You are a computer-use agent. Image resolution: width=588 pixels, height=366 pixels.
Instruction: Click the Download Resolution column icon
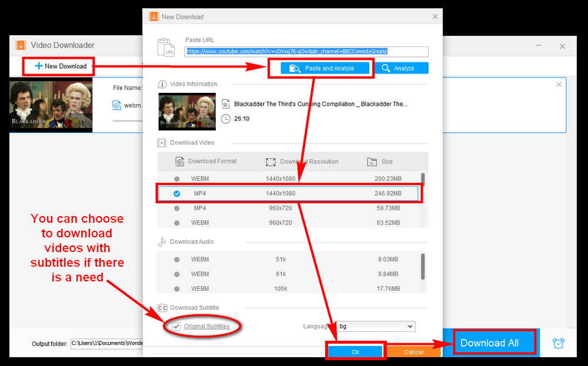(270, 162)
